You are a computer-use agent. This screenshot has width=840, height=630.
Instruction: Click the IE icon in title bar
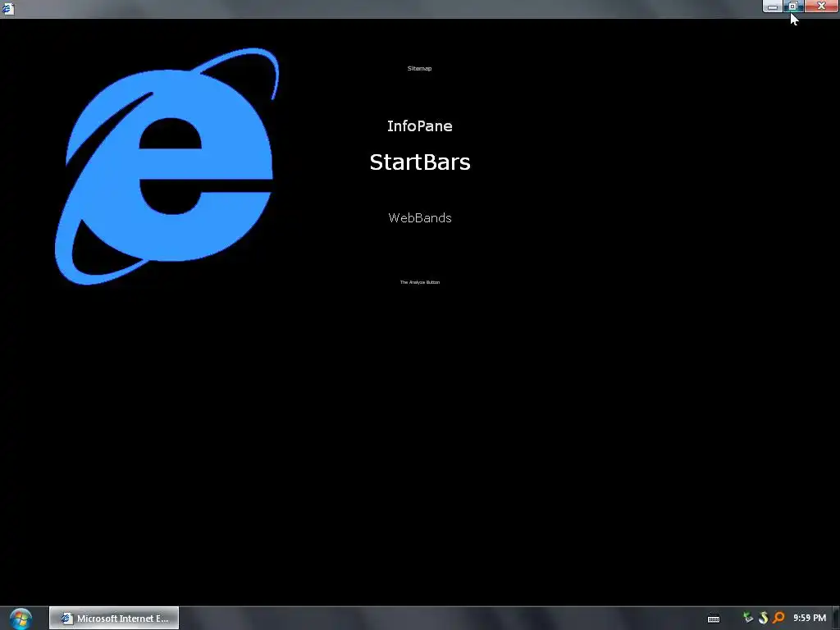[8, 8]
